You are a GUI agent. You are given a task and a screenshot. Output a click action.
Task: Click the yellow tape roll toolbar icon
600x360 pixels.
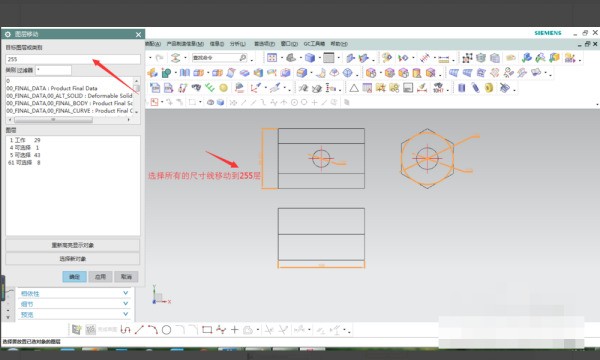pos(489,88)
